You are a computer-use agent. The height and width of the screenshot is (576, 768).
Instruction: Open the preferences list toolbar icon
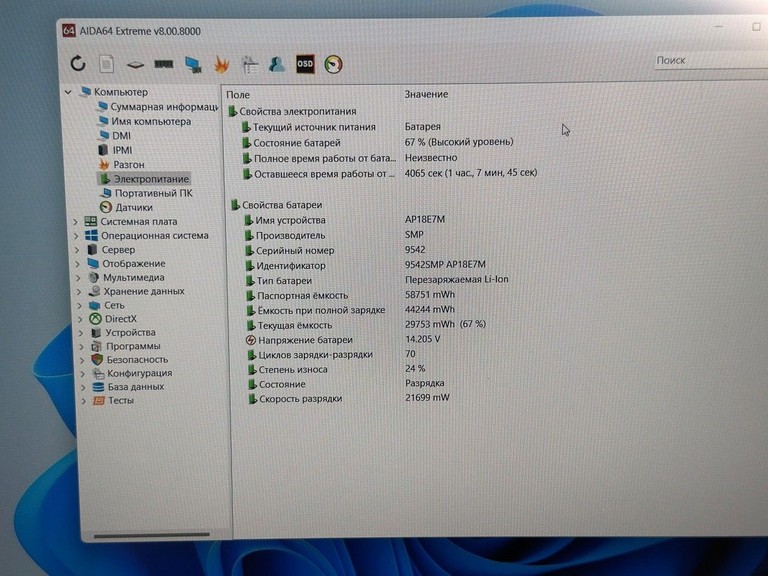[x=250, y=65]
